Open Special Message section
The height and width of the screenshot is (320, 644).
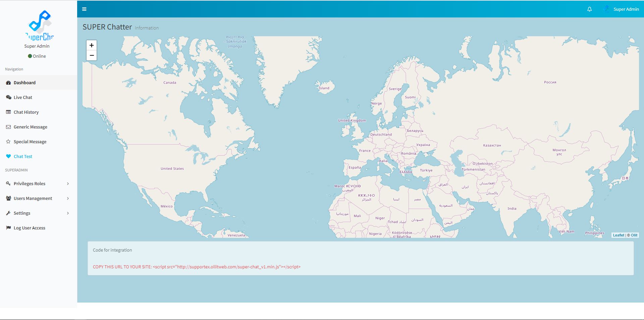coord(39,142)
